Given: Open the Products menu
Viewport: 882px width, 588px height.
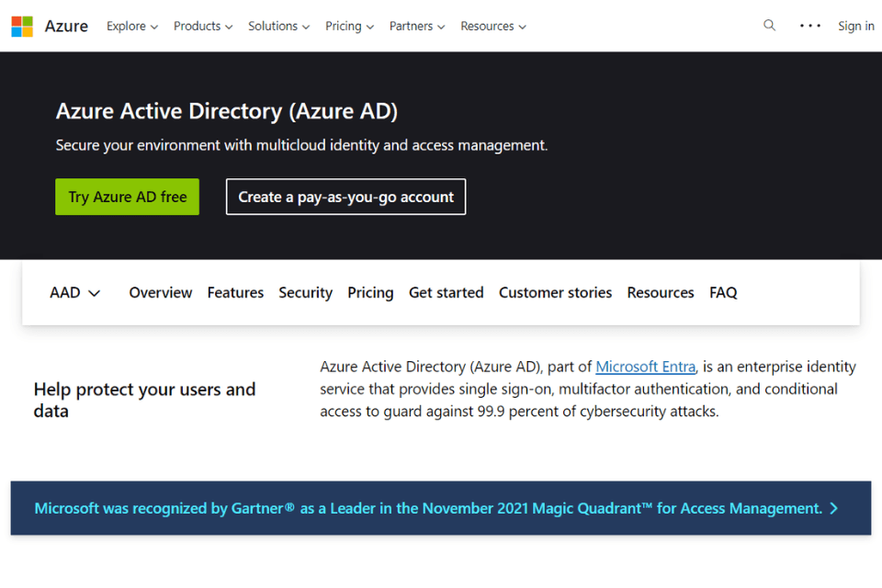Looking at the screenshot, I should click(x=202, y=26).
